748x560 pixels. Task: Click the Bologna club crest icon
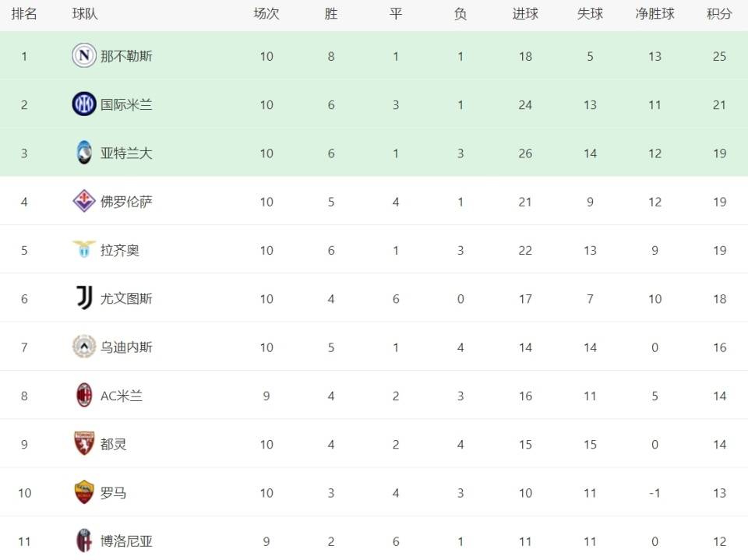click(84, 541)
